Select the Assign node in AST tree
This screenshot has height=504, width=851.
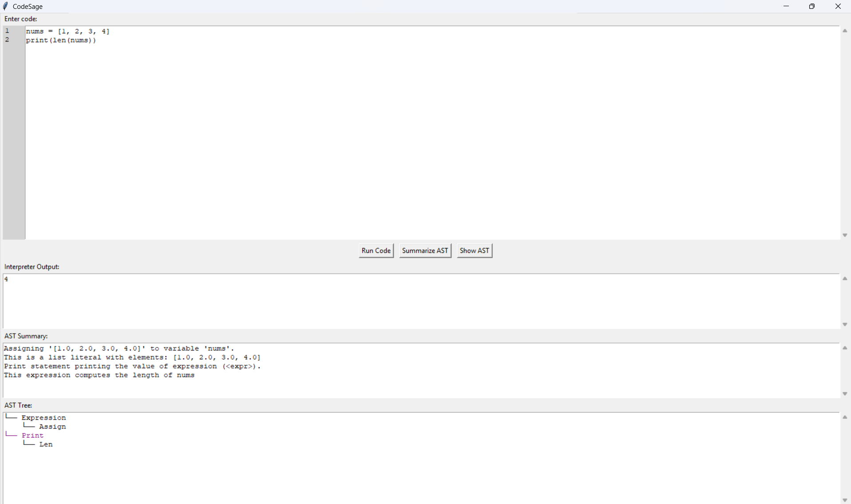(x=52, y=427)
